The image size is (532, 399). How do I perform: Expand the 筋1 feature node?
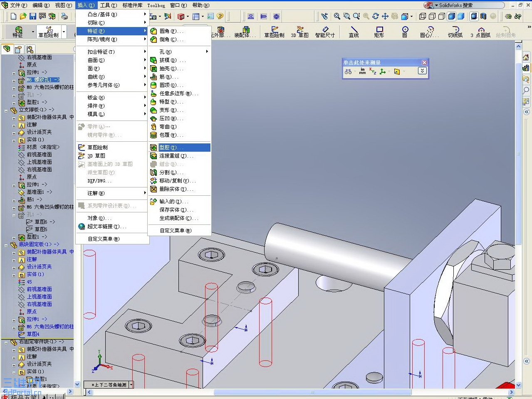14,200
